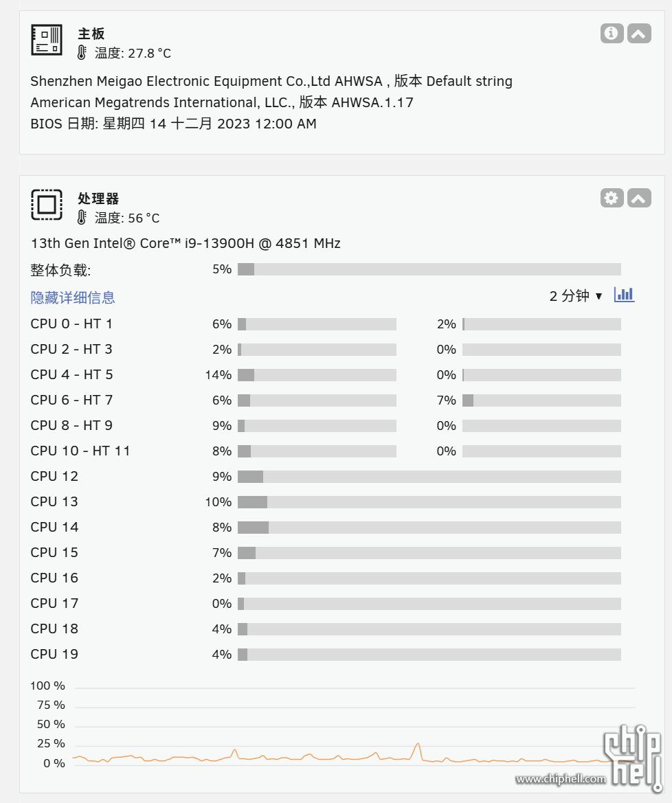Click the www.chiphell.com link text
This screenshot has height=803, width=672.
pos(561,779)
